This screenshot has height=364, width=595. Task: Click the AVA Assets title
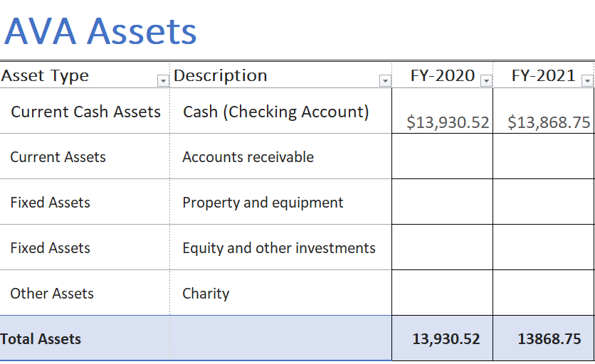pyautogui.click(x=100, y=31)
